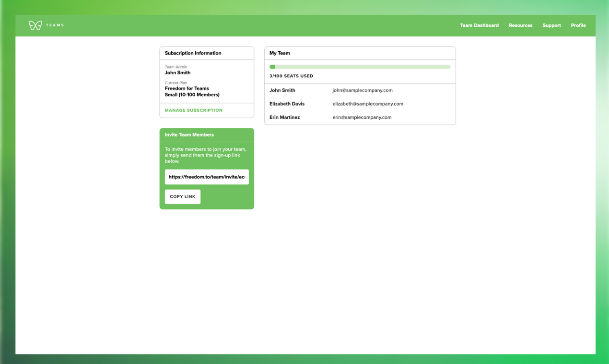Click the Copy Link button
The height and width of the screenshot is (364, 609).
click(183, 197)
